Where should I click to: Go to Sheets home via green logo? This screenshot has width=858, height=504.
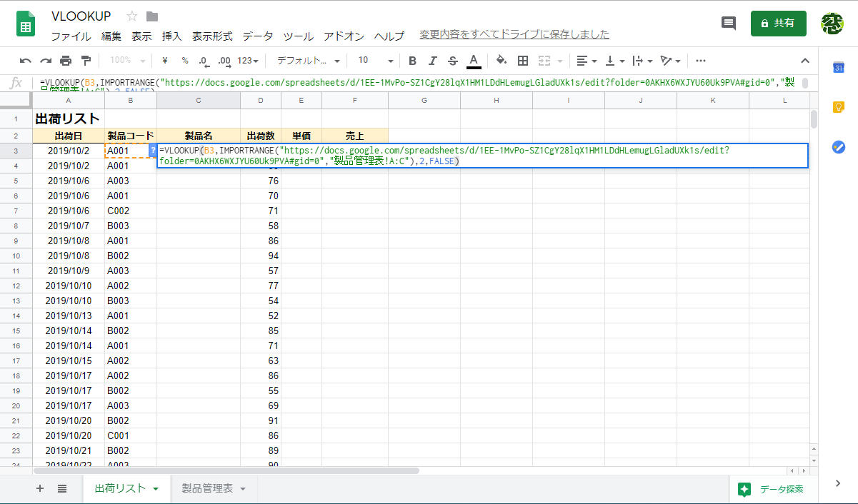26,24
